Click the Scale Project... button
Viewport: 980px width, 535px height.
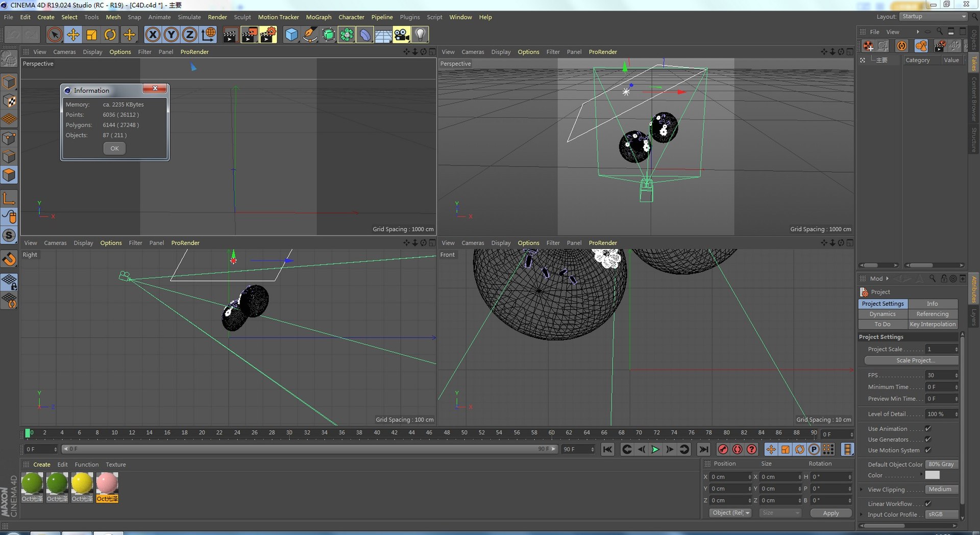pyautogui.click(x=911, y=360)
